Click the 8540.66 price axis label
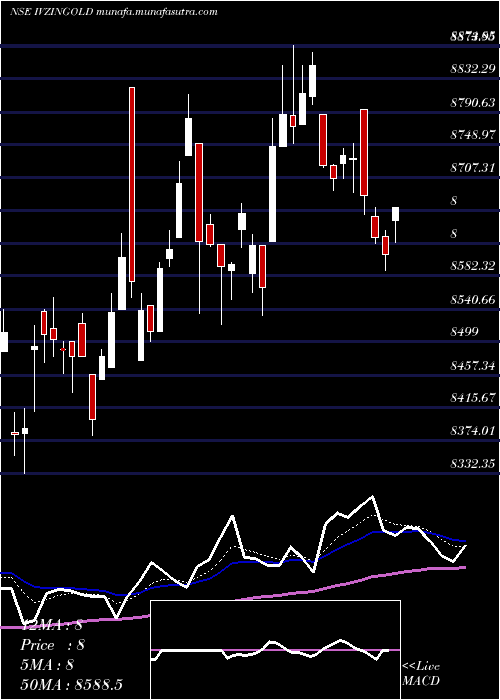The width and height of the screenshot is (500, 700). (472, 299)
